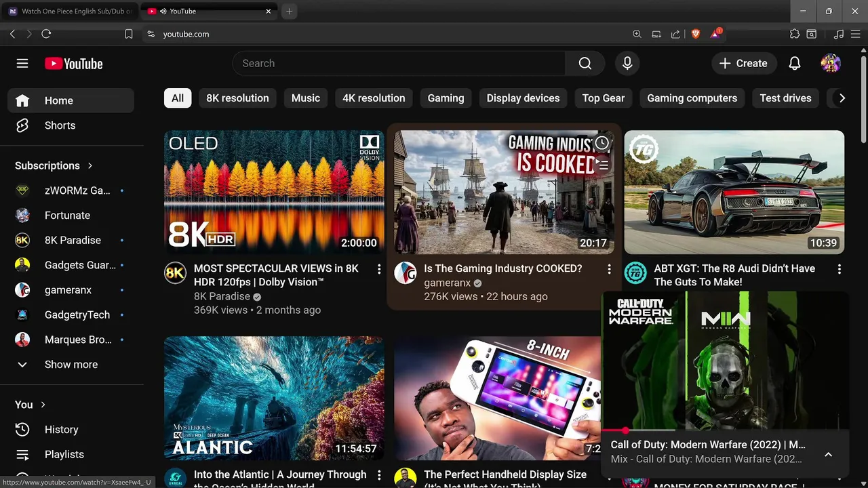Open the account avatar menu
The width and height of the screenshot is (868, 488).
(x=831, y=63)
